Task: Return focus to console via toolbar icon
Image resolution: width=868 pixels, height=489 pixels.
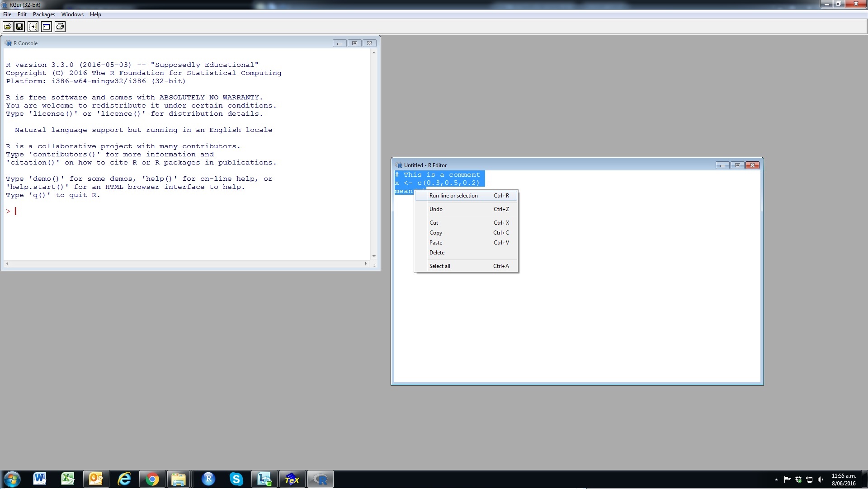Action: click(x=47, y=27)
